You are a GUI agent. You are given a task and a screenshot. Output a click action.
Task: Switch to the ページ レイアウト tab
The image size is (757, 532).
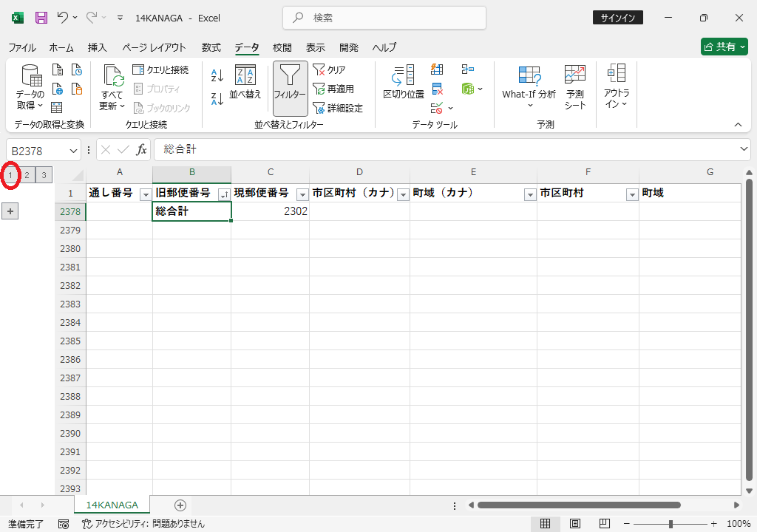[x=154, y=47]
